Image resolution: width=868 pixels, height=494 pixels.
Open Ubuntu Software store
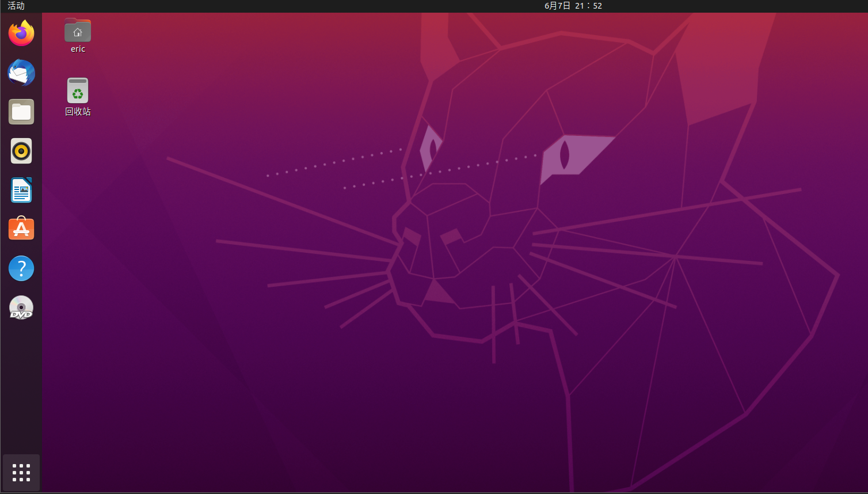click(21, 229)
